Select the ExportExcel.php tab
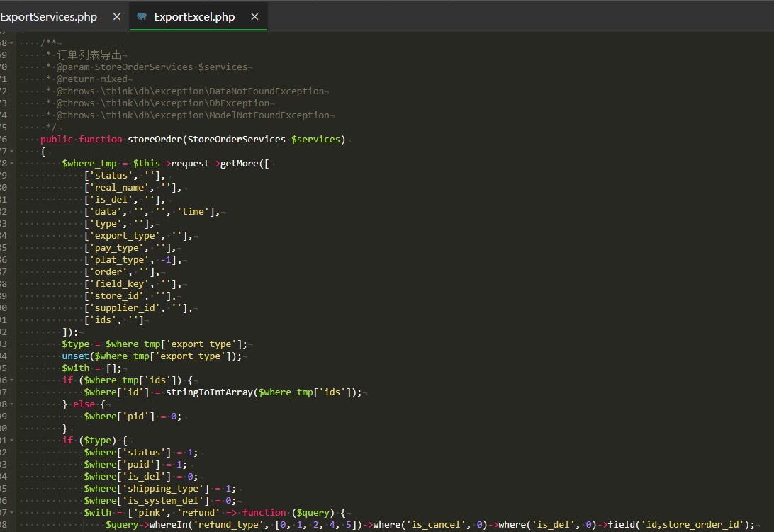774x532 pixels. pos(194,17)
